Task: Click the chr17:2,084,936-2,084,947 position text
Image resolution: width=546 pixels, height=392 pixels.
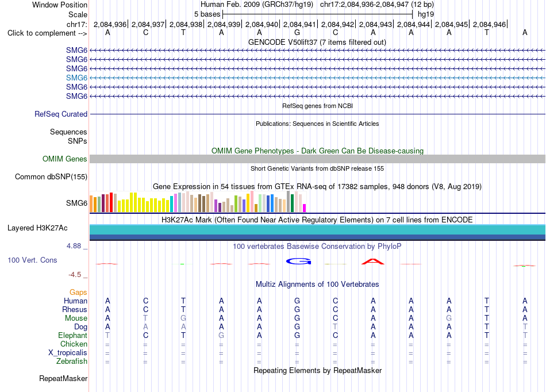Action: click(x=364, y=5)
